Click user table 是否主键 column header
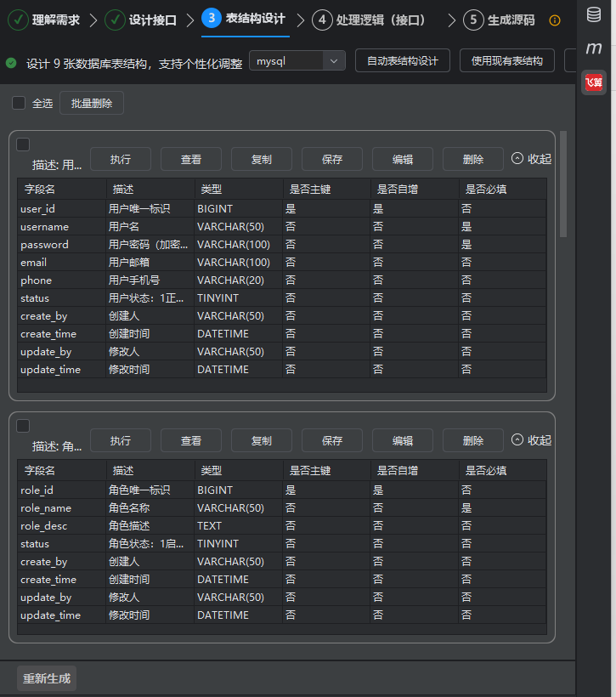This screenshot has width=616, height=697. coord(326,189)
